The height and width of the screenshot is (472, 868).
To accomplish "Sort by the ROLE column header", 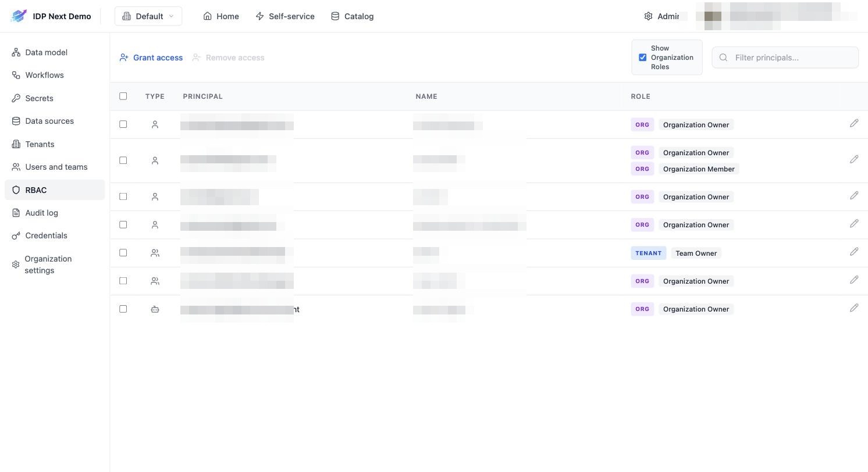I will (641, 96).
